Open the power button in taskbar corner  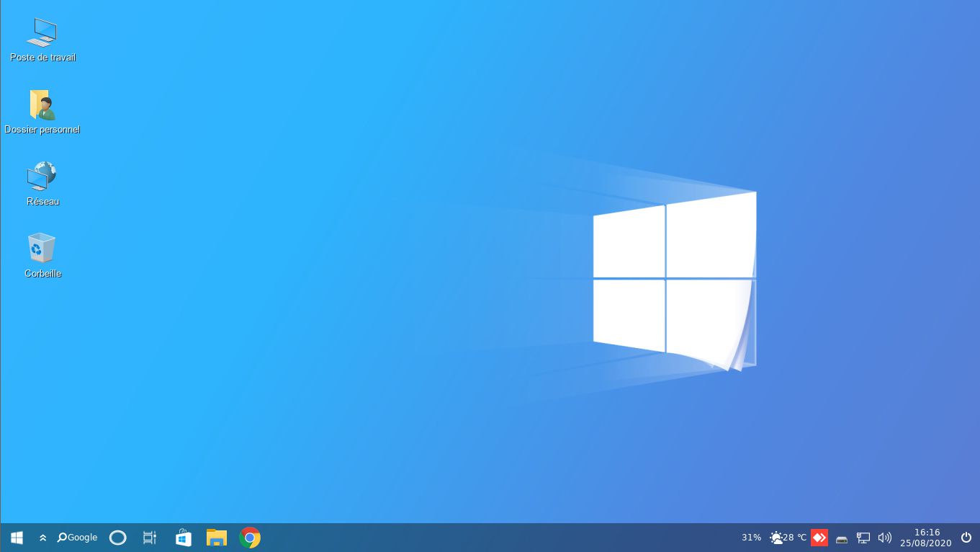pyautogui.click(x=966, y=538)
